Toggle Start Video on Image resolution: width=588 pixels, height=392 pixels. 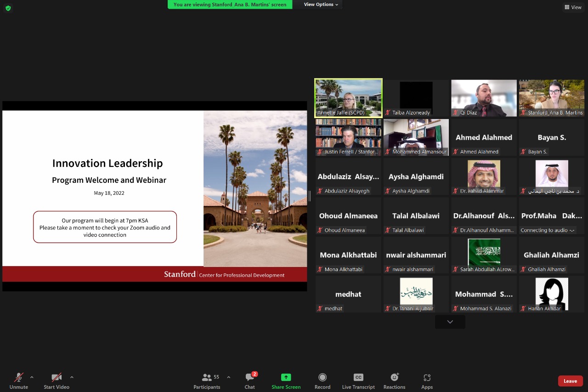(57, 381)
